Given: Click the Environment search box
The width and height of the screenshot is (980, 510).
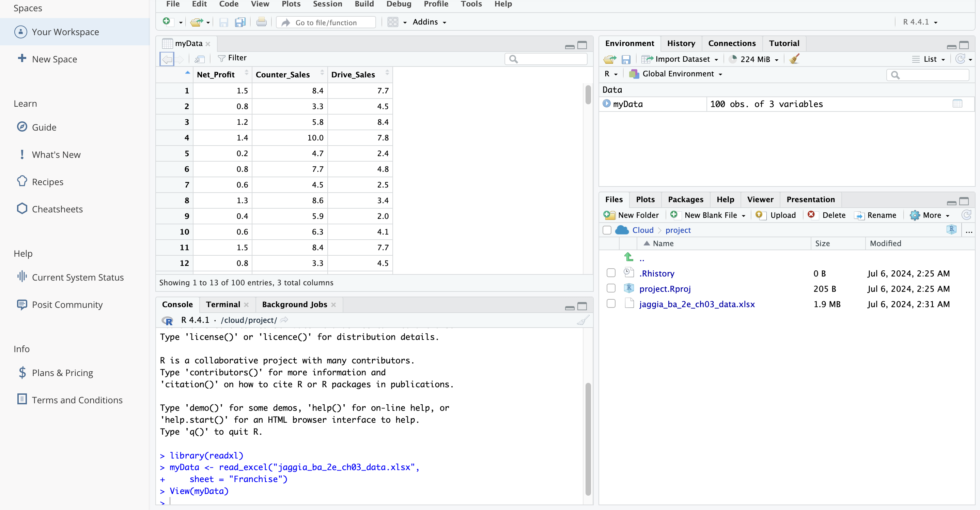Looking at the screenshot, I should pyautogui.click(x=927, y=75).
